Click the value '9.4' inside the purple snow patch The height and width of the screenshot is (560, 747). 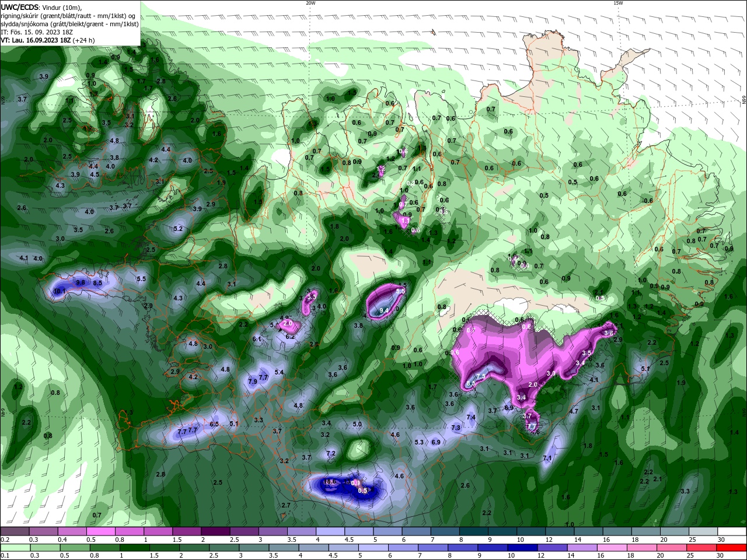384,311
